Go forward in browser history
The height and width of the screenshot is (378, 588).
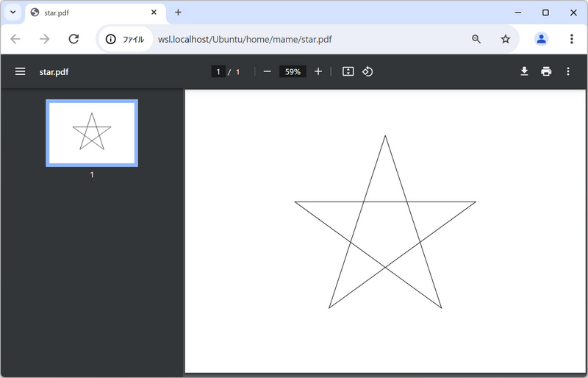(x=45, y=39)
